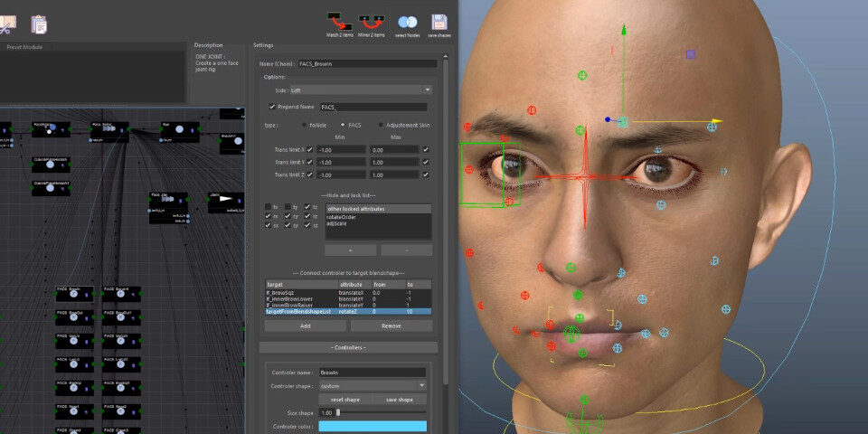The width and height of the screenshot is (868, 434).
Task: Click the save shapes floppy icon
Action: [x=439, y=21]
